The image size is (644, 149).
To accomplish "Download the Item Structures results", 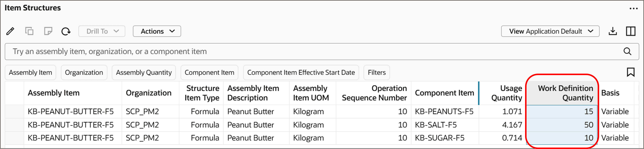I will tap(613, 31).
